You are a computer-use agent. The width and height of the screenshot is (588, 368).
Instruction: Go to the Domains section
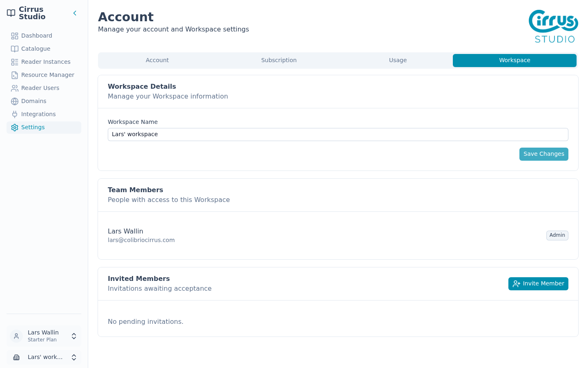44,101
